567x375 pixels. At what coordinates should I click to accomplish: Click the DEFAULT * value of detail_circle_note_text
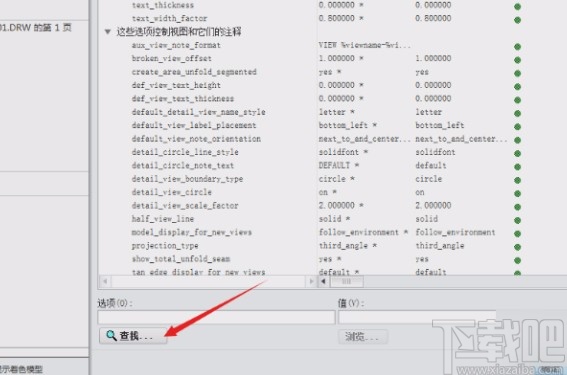tap(339, 166)
